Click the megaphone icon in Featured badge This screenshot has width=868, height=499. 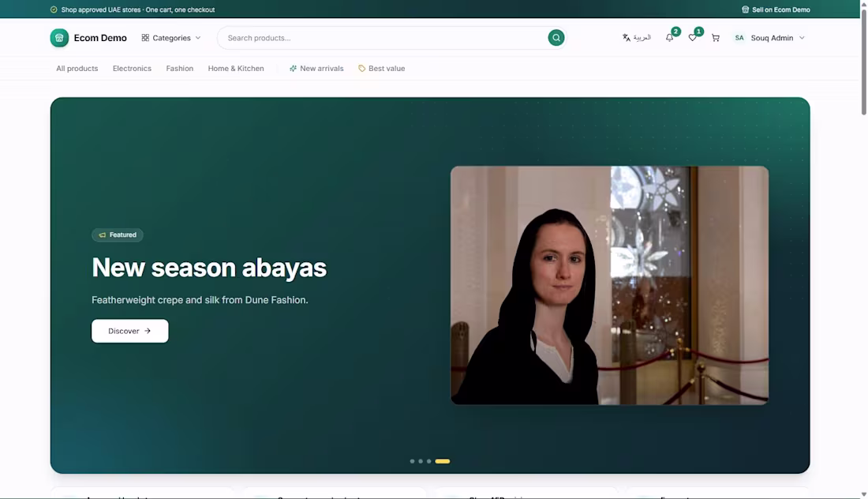click(x=103, y=234)
